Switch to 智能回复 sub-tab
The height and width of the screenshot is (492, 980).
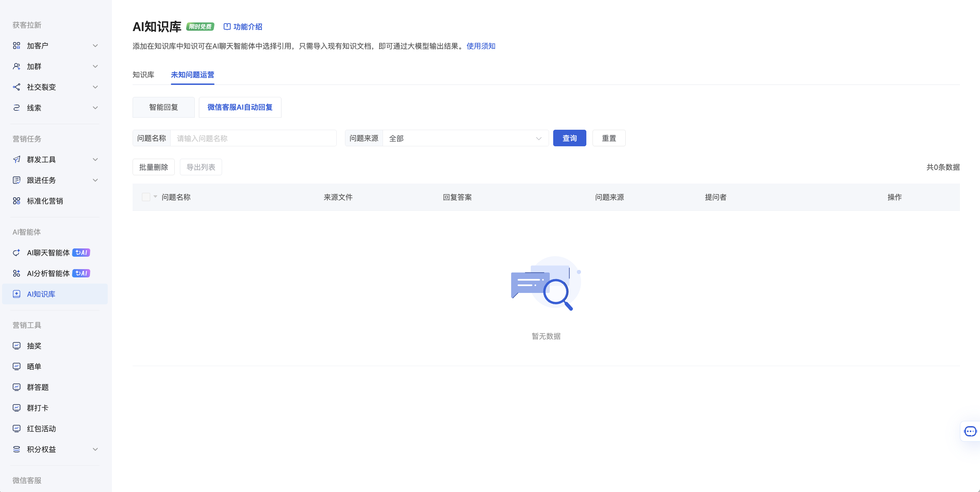164,107
